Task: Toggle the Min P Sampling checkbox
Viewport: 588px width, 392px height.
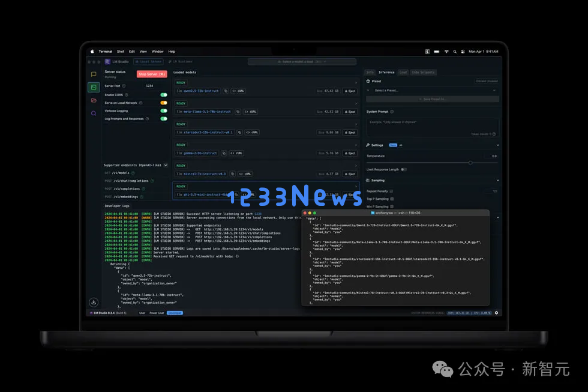Action: point(392,207)
